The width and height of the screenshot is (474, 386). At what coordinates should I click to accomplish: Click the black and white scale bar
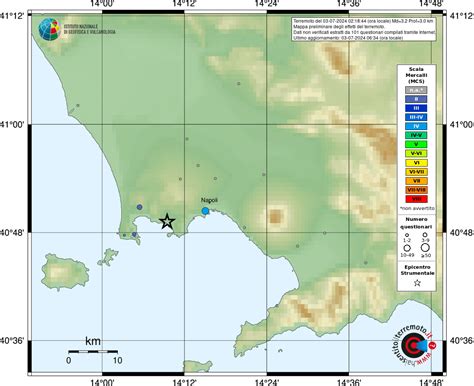(93, 351)
